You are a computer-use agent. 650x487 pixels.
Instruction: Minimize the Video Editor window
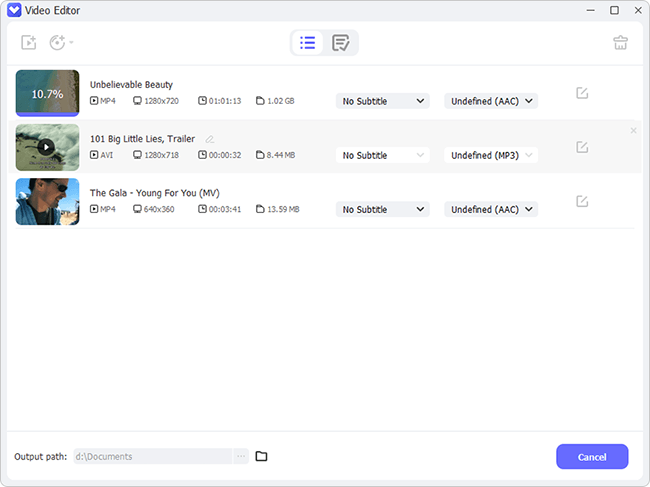[591, 10]
